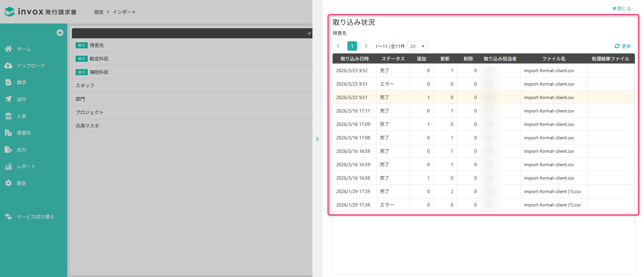Select page 1 in pagination
644x277 pixels.
pyautogui.click(x=352, y=46)
